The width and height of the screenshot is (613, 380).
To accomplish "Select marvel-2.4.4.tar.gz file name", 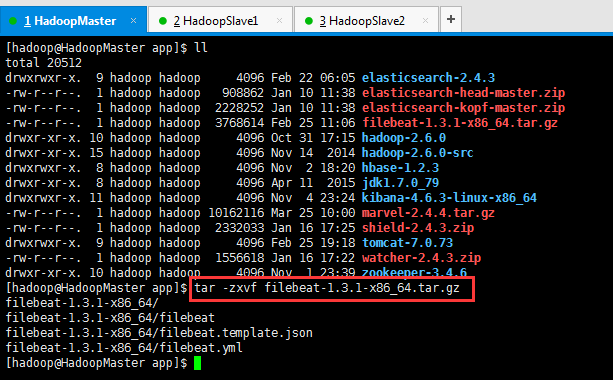I will coord(428,213).
